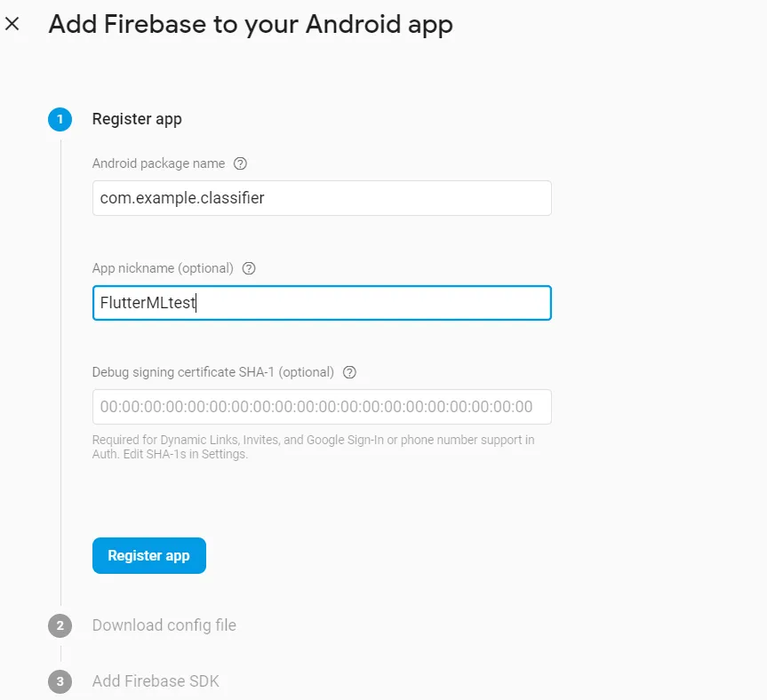Click the step 2 number badge
The height and width of the screenshot is (700, 767).
tap(60, 625)
